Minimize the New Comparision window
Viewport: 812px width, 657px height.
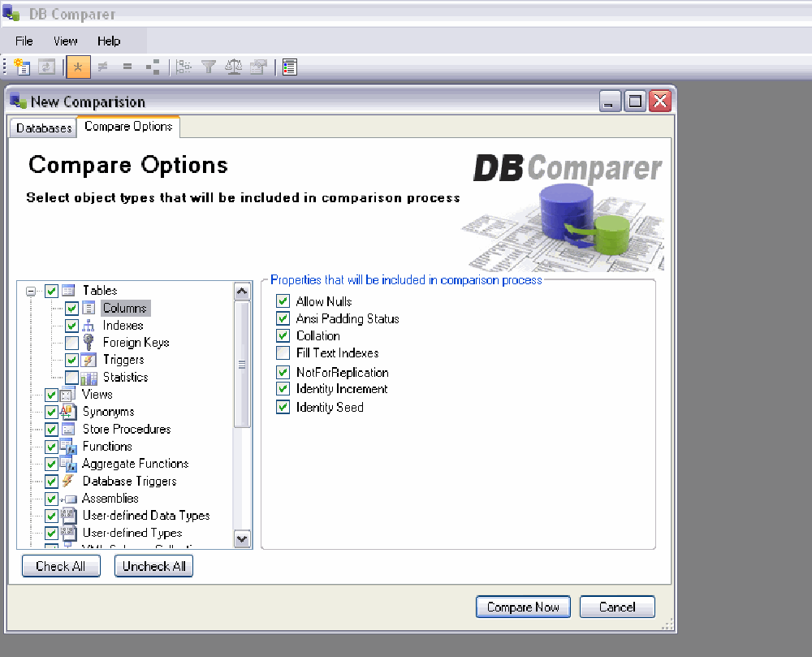(x=610, y=101)
